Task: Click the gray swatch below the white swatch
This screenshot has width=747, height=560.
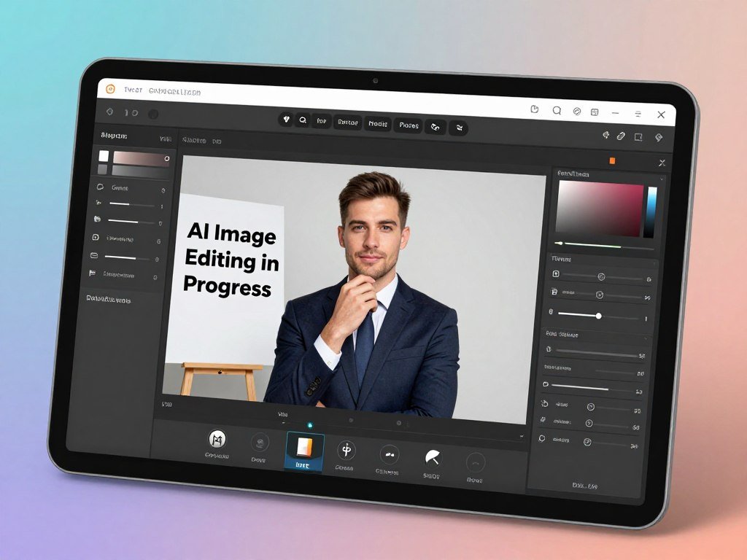Action: pos(102,169)
